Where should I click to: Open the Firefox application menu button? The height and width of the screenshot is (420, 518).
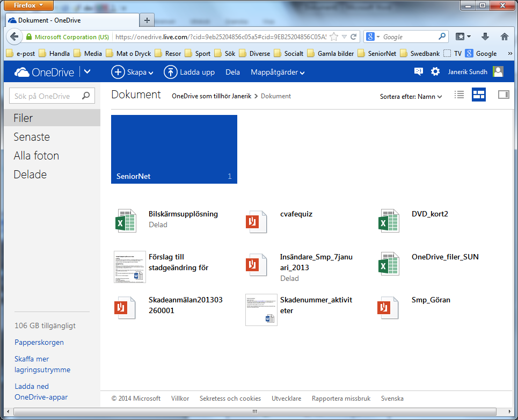[x=29, y=5]
